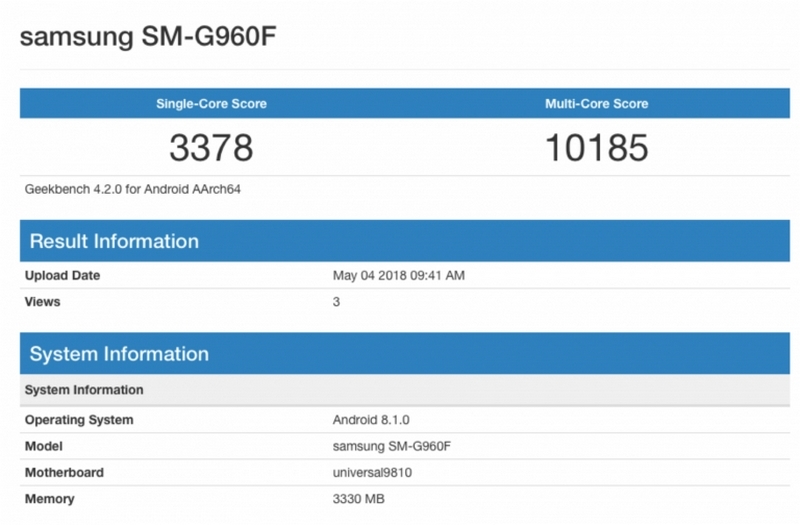Select the date 'May 04 2018 09:41 AM'

(398, 276)
